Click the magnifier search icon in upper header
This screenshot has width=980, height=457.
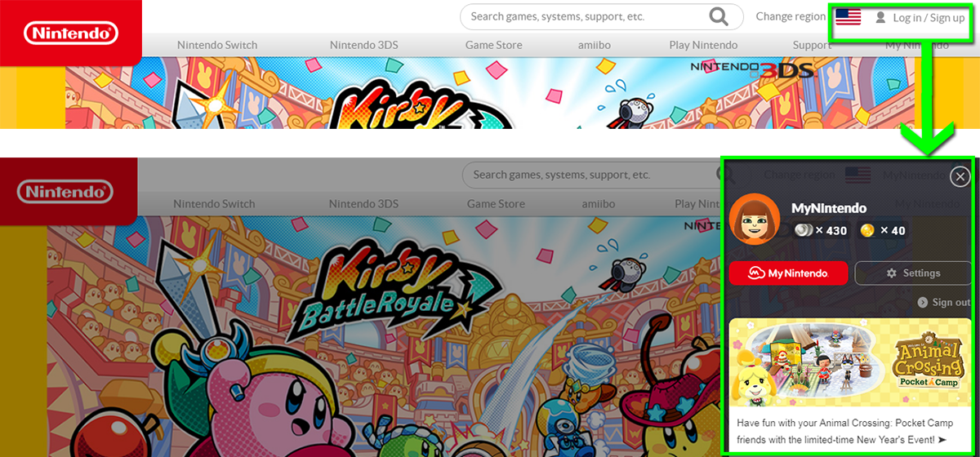point(718,16)
